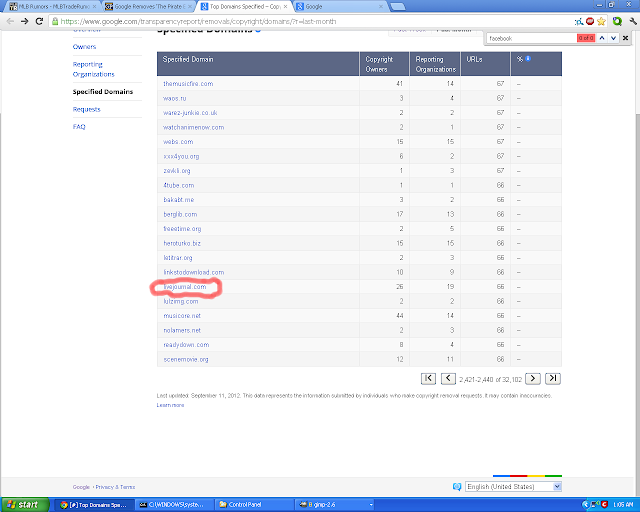Open heroturko.biz domain link
This screenshot has height=512, width=640.
pyautogui.click(x=182, y=243)
